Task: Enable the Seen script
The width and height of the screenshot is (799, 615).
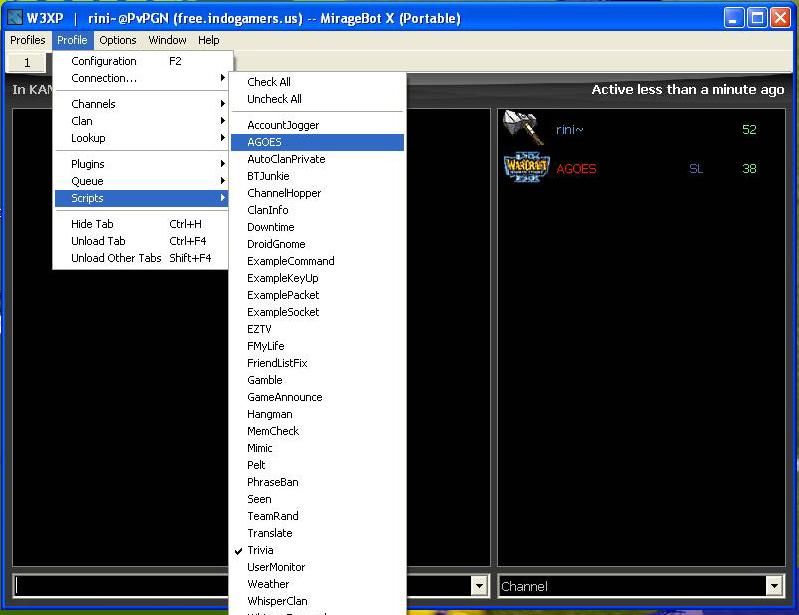Action: [x=317, y=499]
